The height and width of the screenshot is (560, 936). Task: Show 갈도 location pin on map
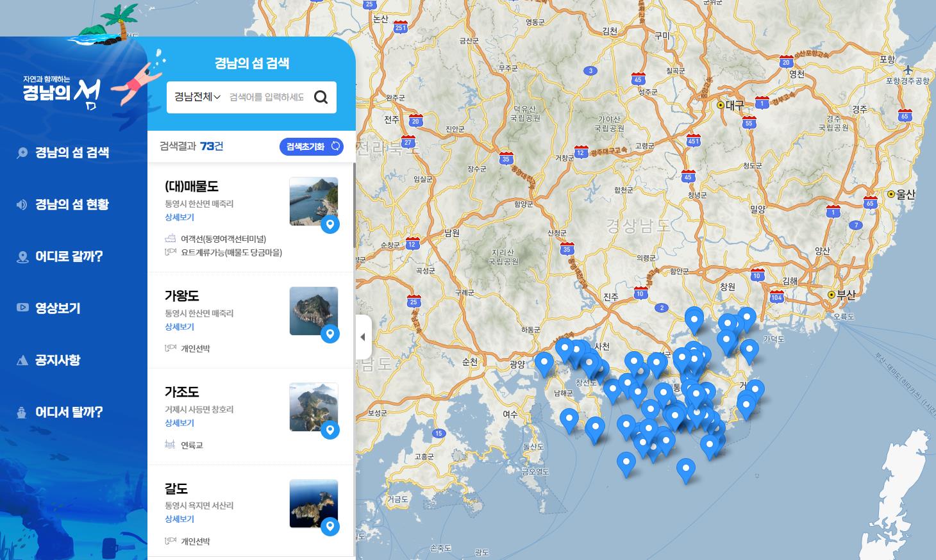tap(330, 527)
